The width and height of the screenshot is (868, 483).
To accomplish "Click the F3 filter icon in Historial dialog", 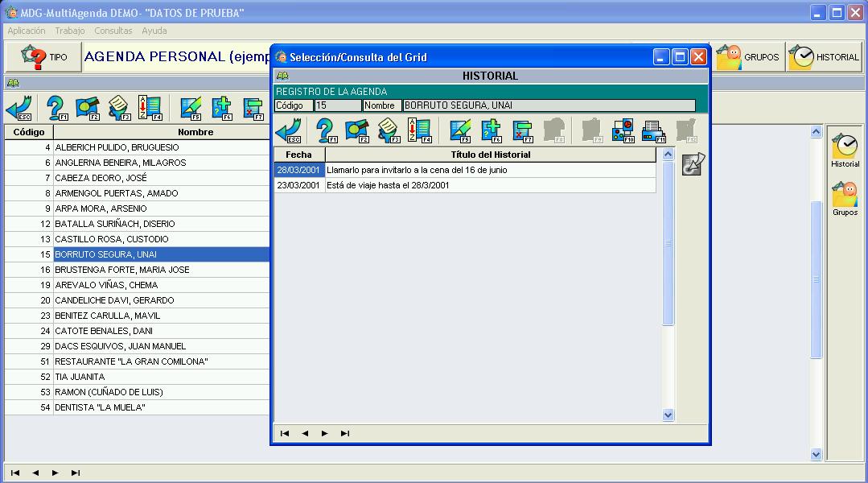I will 389,130.
